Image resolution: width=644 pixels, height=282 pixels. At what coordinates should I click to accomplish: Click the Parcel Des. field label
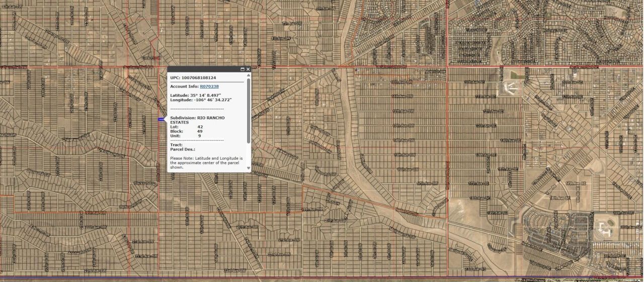(x=182, y=149)
